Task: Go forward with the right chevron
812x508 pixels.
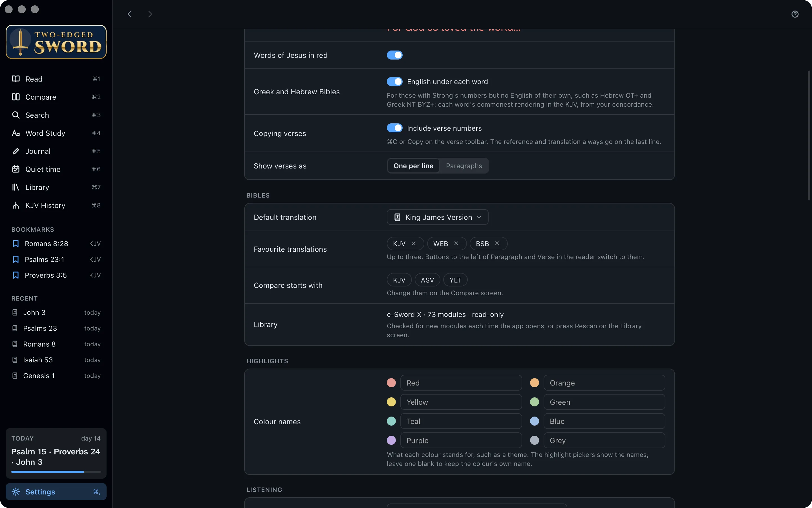Action: click(x=150, y=14)
